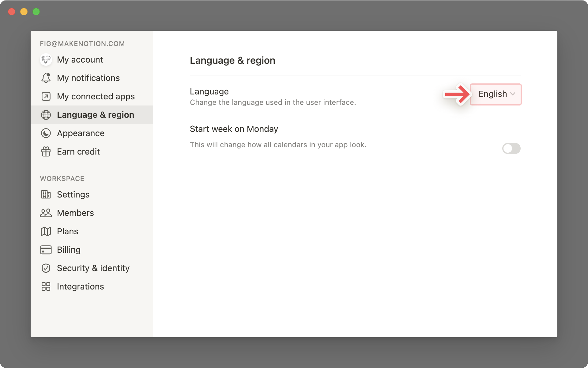The image size is (588, 368).
Task: Click the Settings grid icon
Action: (x=46, y=194)
